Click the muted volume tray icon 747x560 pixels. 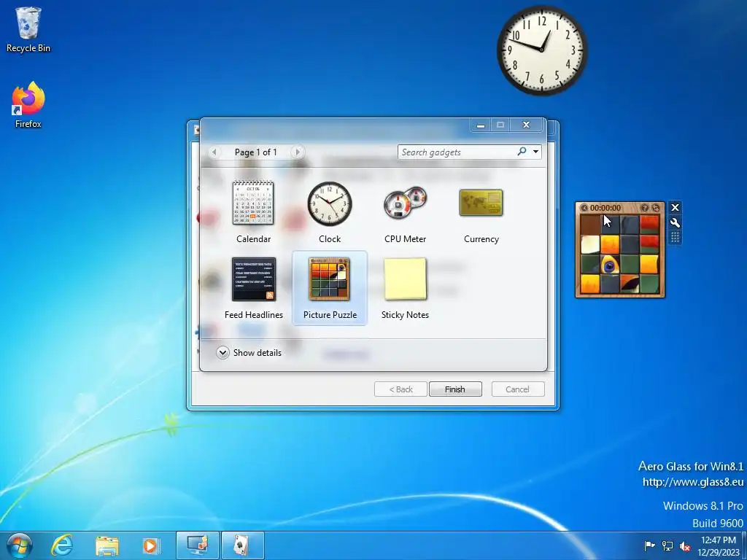[x=685, y=546]
